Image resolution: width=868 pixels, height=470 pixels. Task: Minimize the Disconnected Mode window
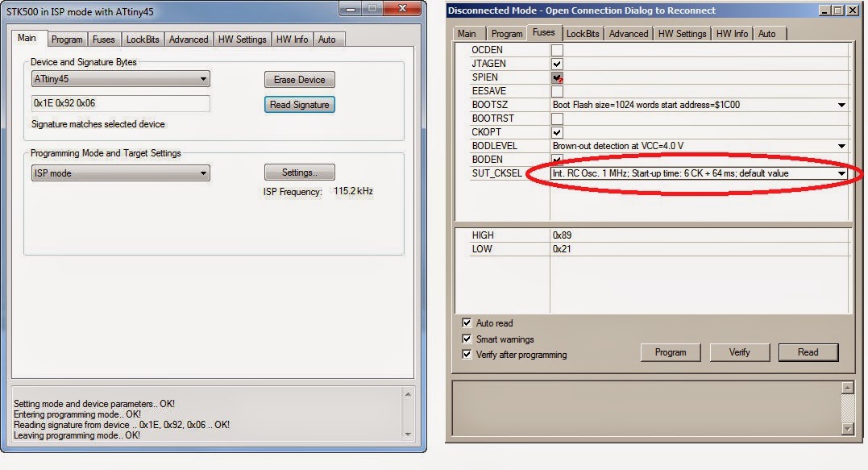(x=824, y=10)
